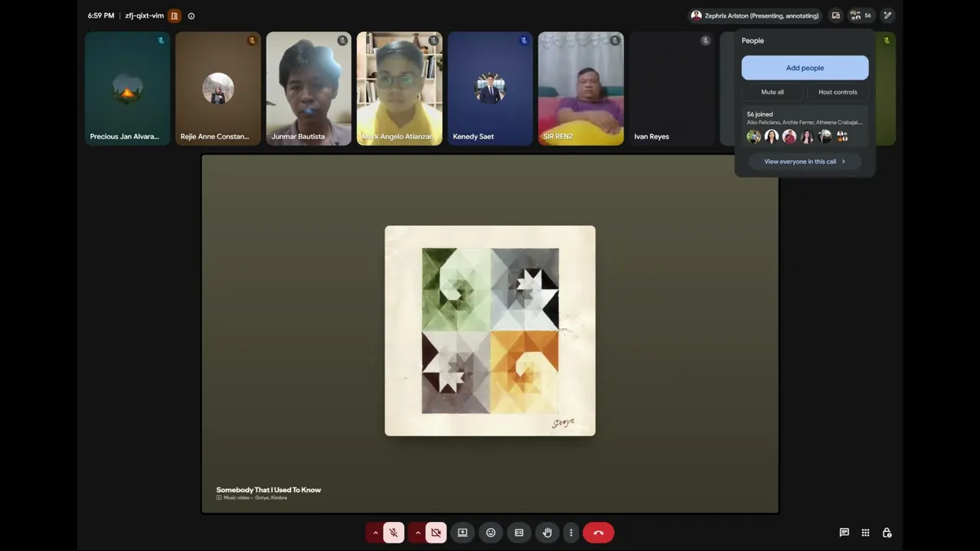Click the Somebody That I Used To Know title

click(269, 490)
